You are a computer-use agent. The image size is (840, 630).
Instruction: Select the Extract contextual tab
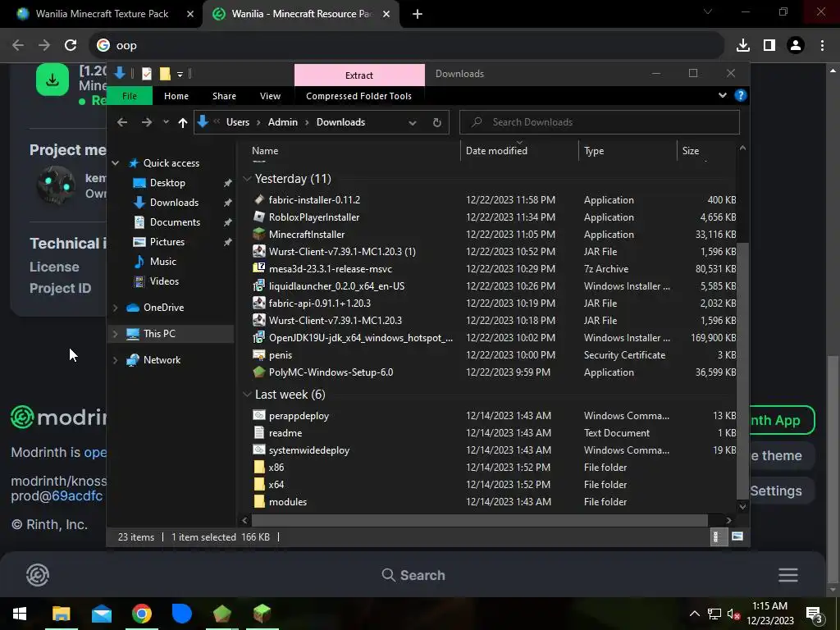pyautogui.click(x=359, y=75)
